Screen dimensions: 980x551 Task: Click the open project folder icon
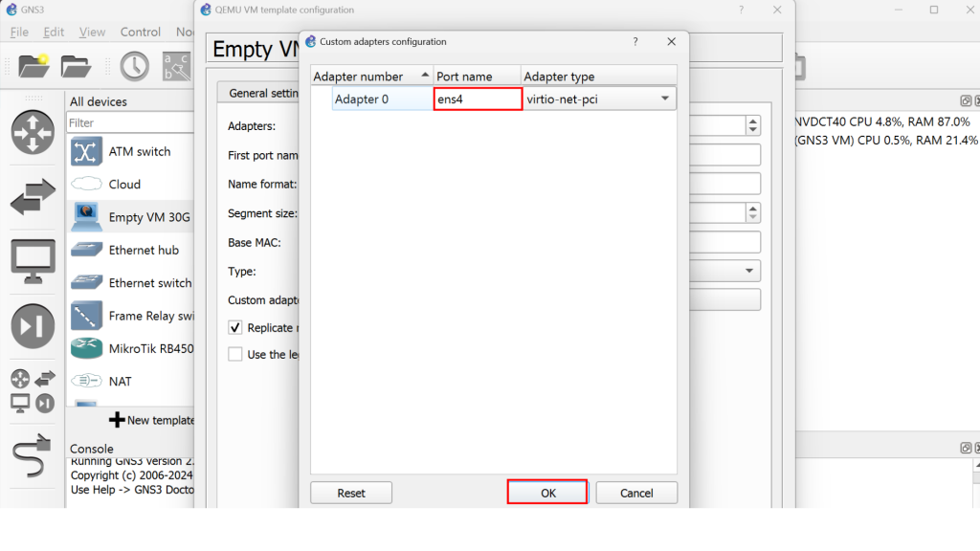point(76,65)
